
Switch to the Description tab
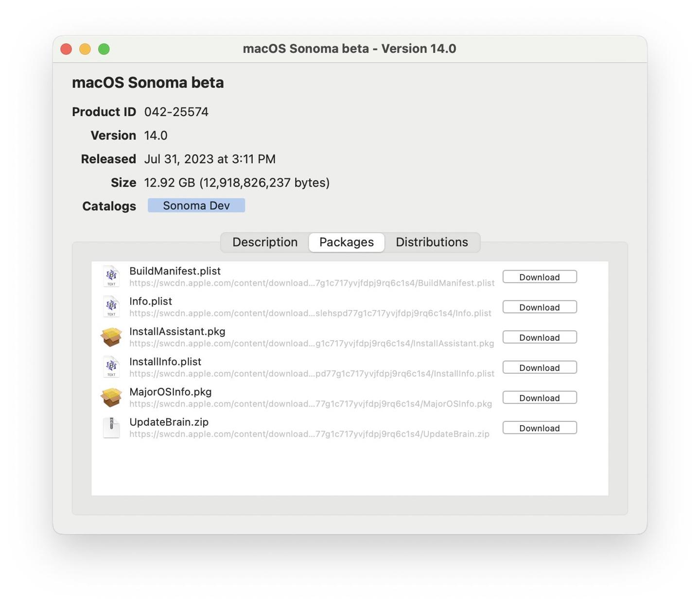(265, 242)
